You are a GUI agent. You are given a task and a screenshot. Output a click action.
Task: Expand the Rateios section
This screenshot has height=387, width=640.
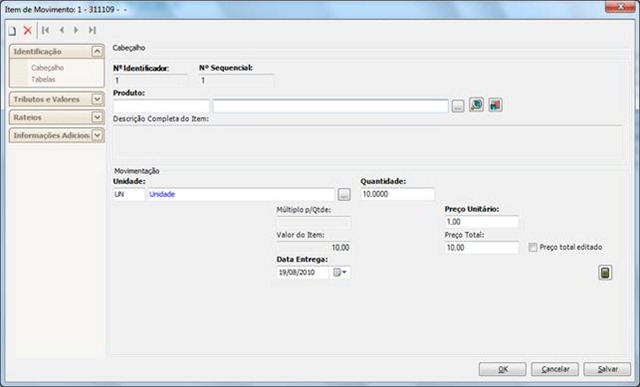pyautogui.click(x=97, y=117)
